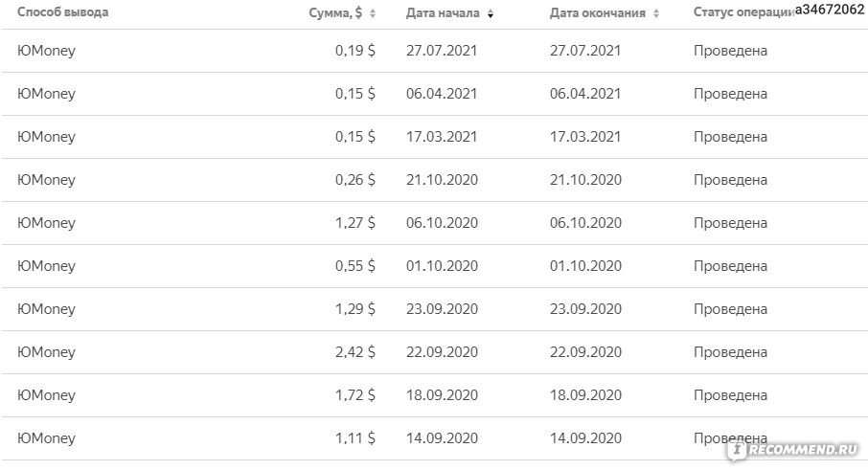Select the ЮMoney row dated 14.09.2020
868x470 pixels.
click(434, 438)
